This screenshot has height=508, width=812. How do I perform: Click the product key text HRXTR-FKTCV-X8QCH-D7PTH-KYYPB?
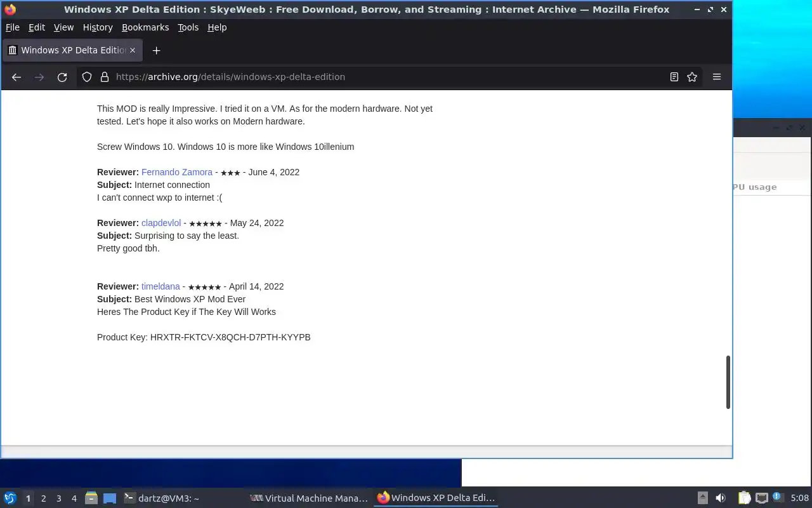click(x=230, y=337)
